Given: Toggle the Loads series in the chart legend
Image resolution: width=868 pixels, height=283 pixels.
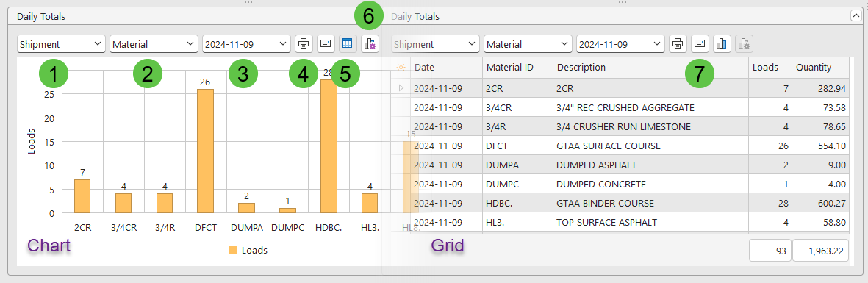Looking at the screenshot, I should (x=248, y=251).
